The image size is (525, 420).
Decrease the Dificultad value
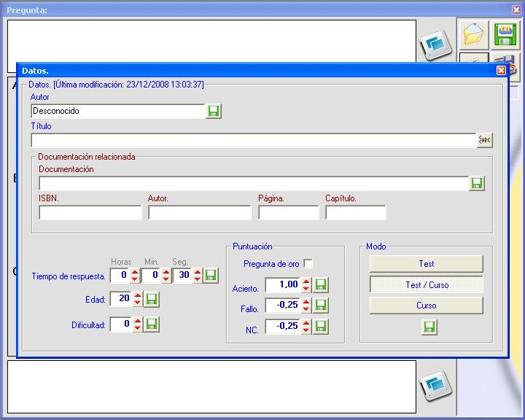137,328
